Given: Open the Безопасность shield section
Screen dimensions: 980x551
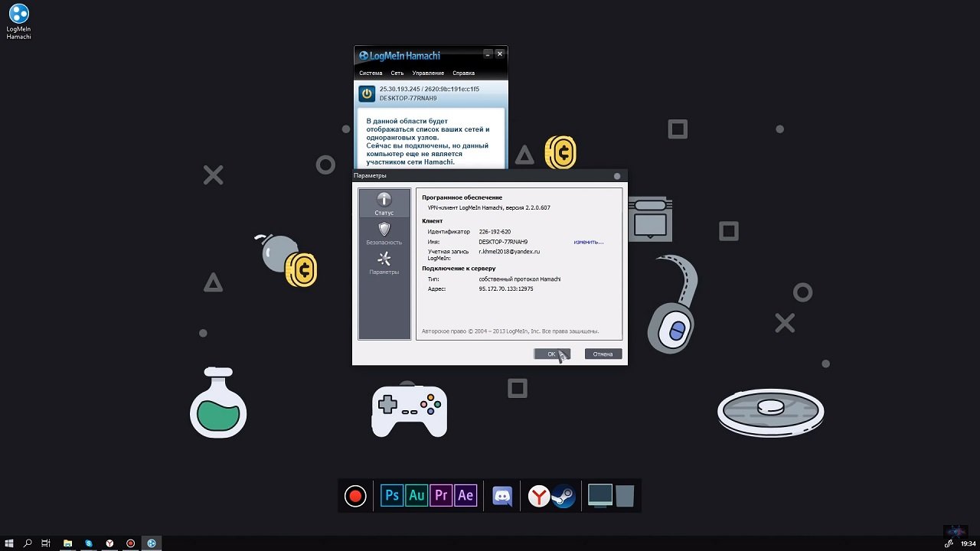Looking at the screenshot, I should pyautogui.click(x=384, y=233).
